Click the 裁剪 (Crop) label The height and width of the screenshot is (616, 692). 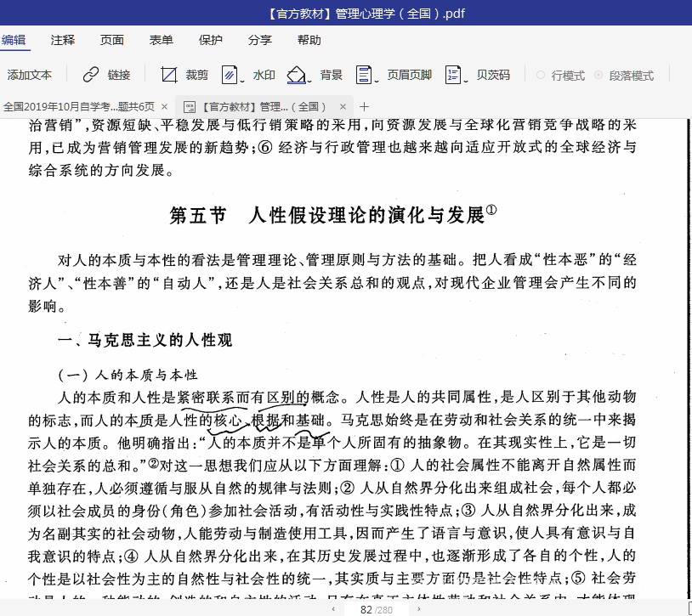coord(196,75)
